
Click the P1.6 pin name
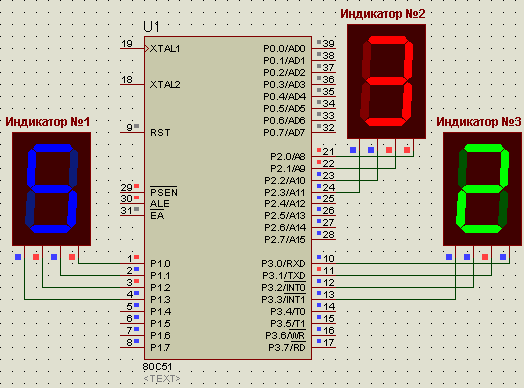160,336
